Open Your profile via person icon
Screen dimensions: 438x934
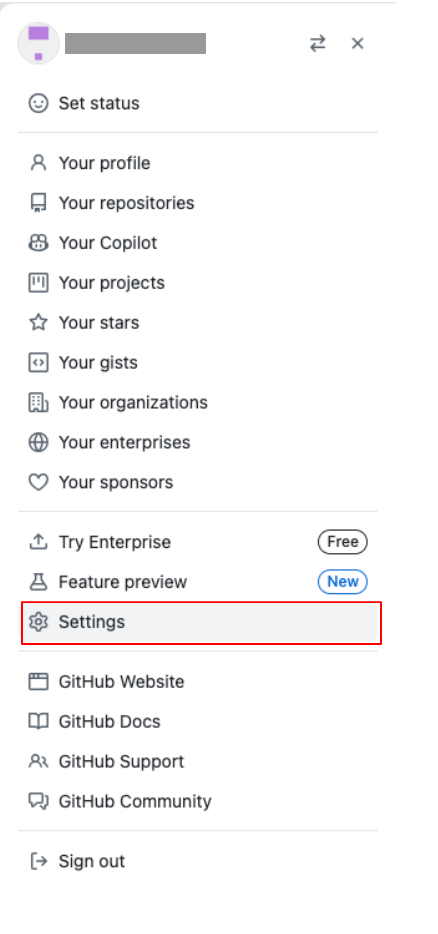coord(38,163)
